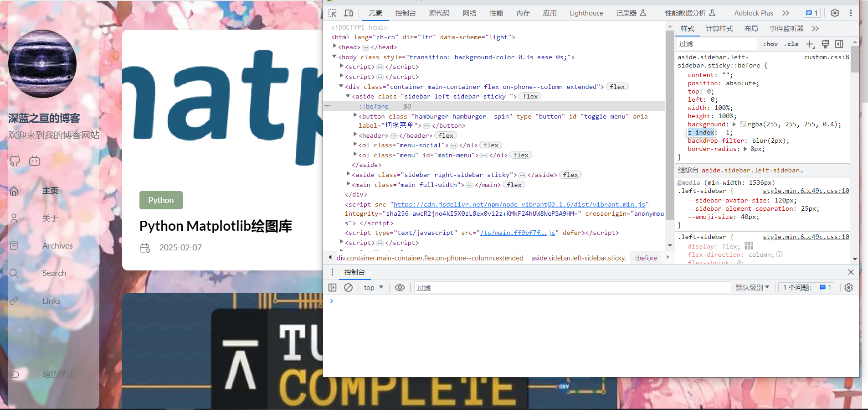Select the inspect element picker icon
This screenshot has width=868, height=410.
tap(333, 13)
